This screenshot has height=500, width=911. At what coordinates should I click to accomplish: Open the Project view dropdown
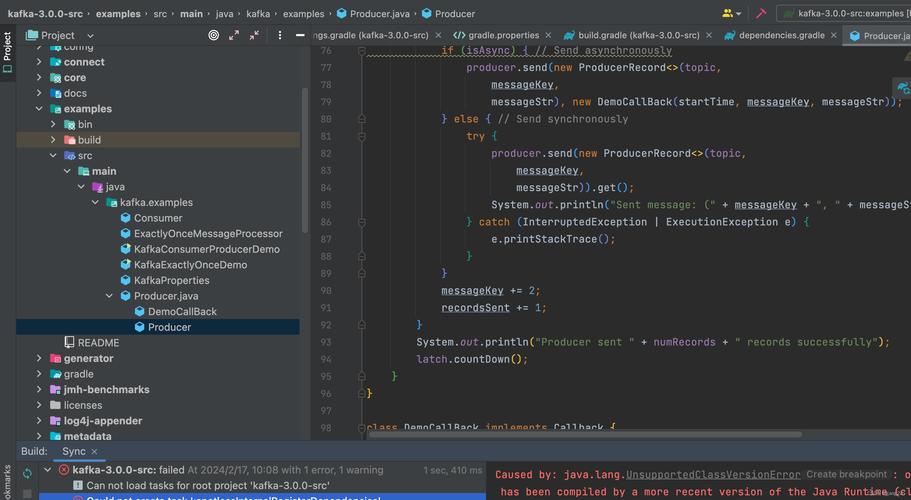pyautogui.click(x=60, y=35)
